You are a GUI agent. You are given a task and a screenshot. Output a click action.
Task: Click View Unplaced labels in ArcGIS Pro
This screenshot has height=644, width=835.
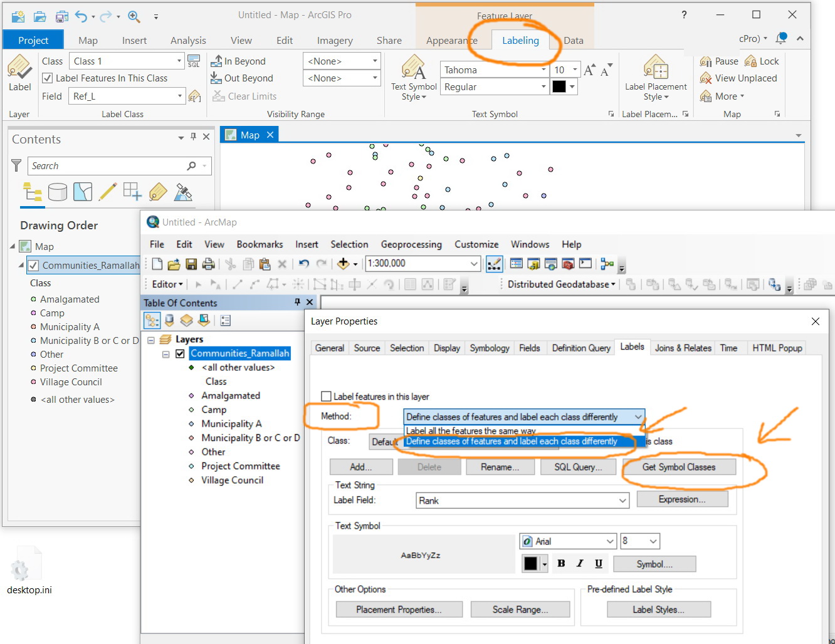pos(738,78)
